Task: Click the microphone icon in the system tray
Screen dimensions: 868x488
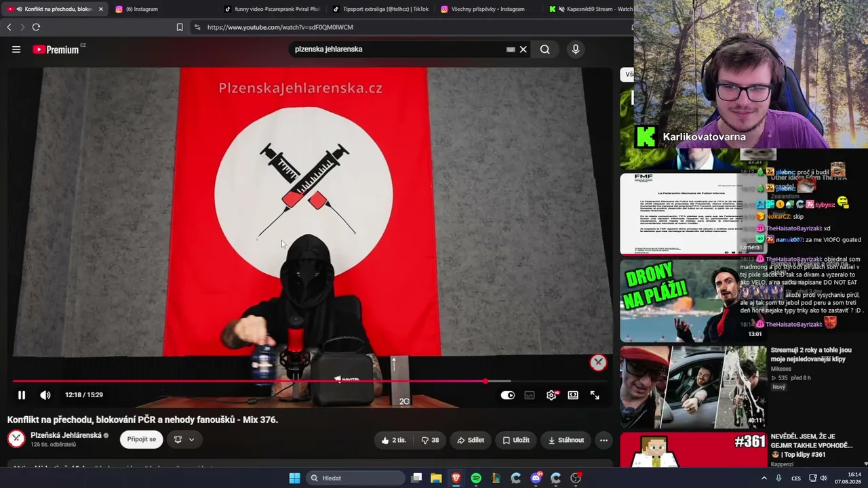Action: [x=778, y=478]
